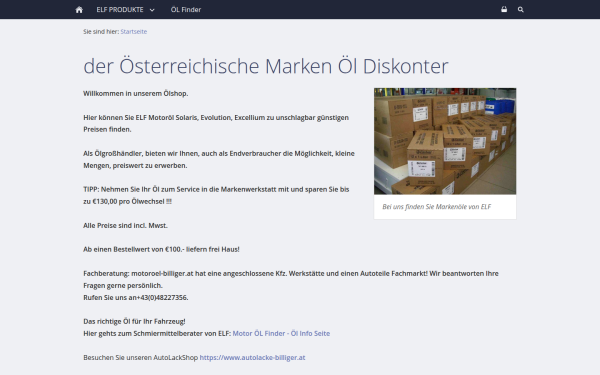Click the 'Sie sind hier:' breadcrumb label
The image size is (600, 375).
101,31
